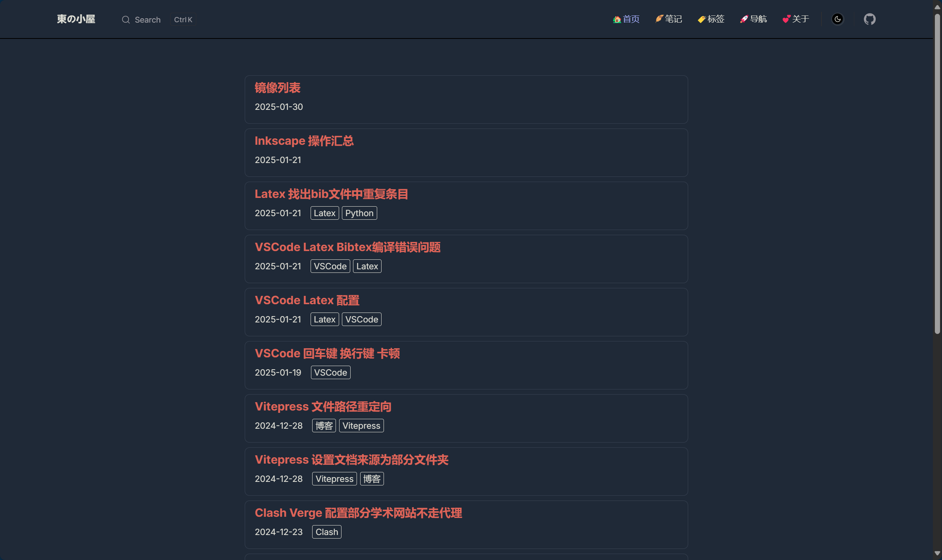Open Inkscape 操作汇总 post
Viewport: 942px width, 560px height.
(x=304, y=141)
